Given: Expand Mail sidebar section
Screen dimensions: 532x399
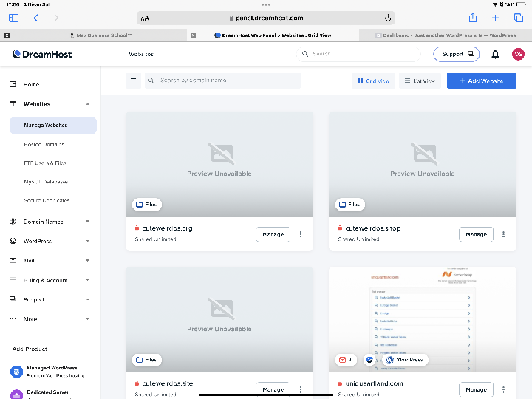Looking at the screenshot, I should 87,261.
